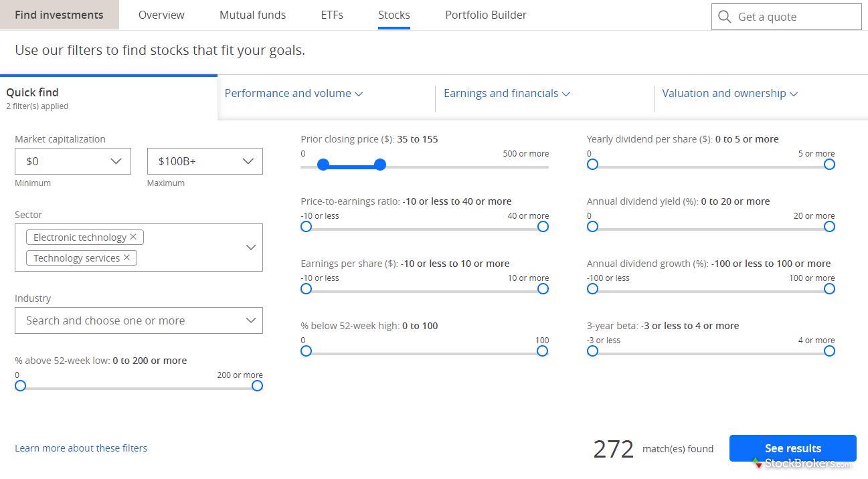This screenshot has height=479, width=868.
Task: Click the 3-year beta right slider handle
Action: 829,351
